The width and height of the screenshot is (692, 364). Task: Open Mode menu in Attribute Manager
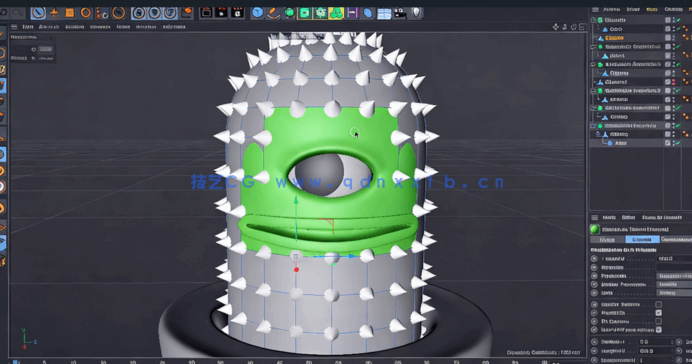pyautogui.click(x=609, y=218)
